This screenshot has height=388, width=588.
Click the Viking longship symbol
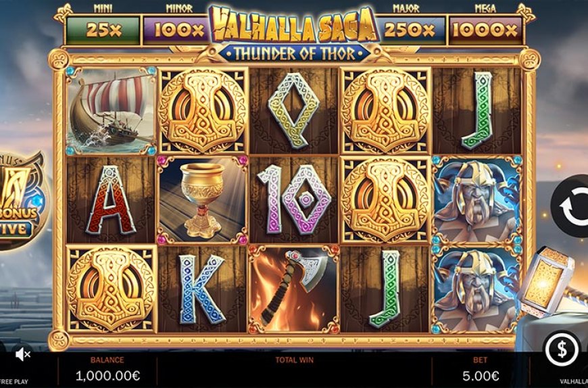click(111, 111)
